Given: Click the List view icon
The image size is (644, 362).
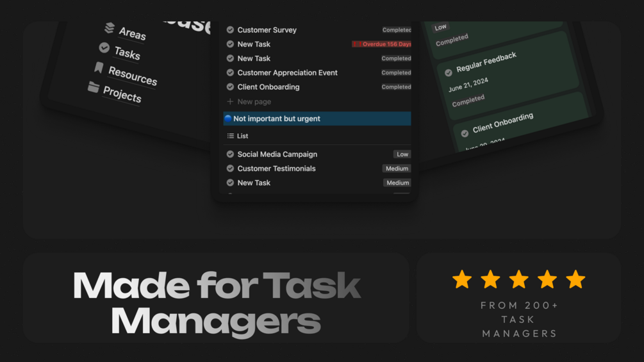Looking at the screenshot, I should [231, 136].
